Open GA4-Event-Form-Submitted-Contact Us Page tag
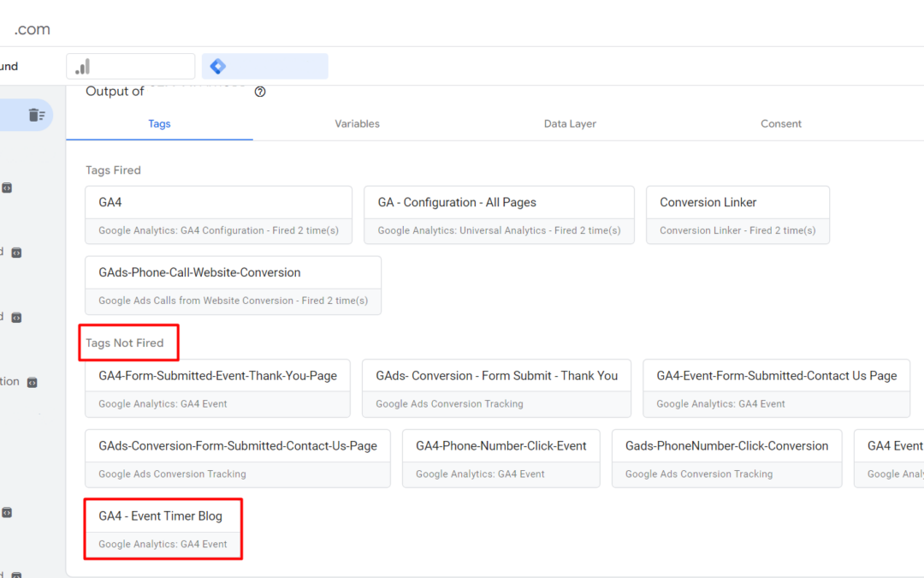The height and width of the screenshot is (578, 924). (776, 388)
